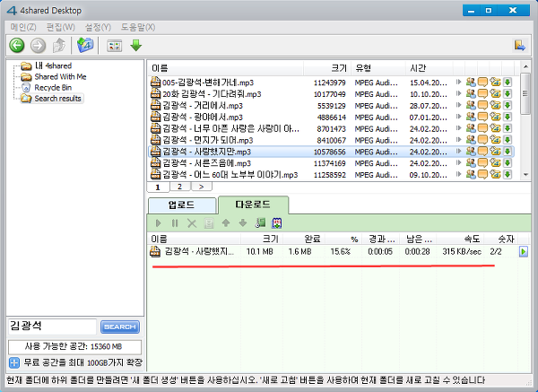Start the selected download with play icon
The image size is (538, 392).
(x=158, y=223)
